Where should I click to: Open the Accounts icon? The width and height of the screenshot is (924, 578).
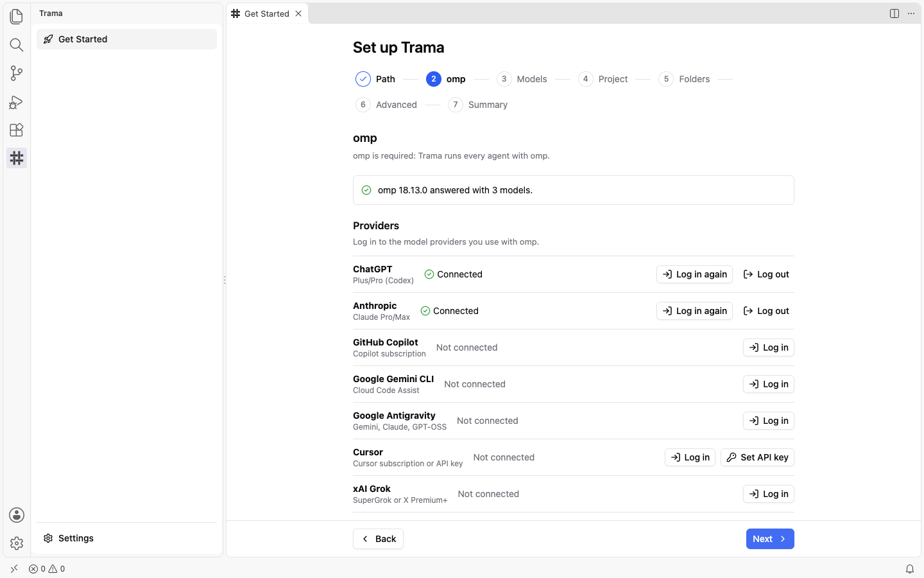click(x=17, y=515)
